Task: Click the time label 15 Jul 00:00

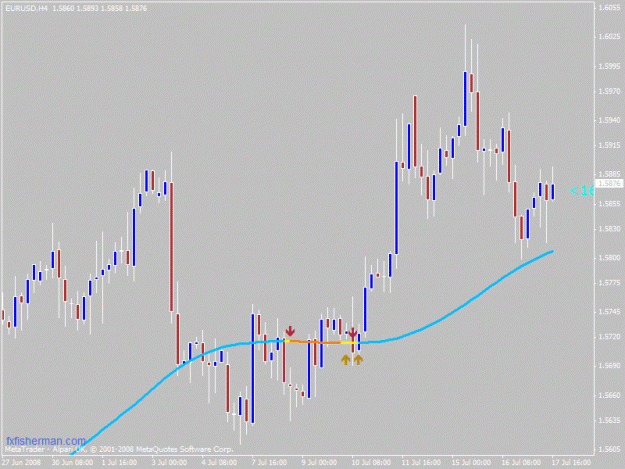Action: coord(471,463)
